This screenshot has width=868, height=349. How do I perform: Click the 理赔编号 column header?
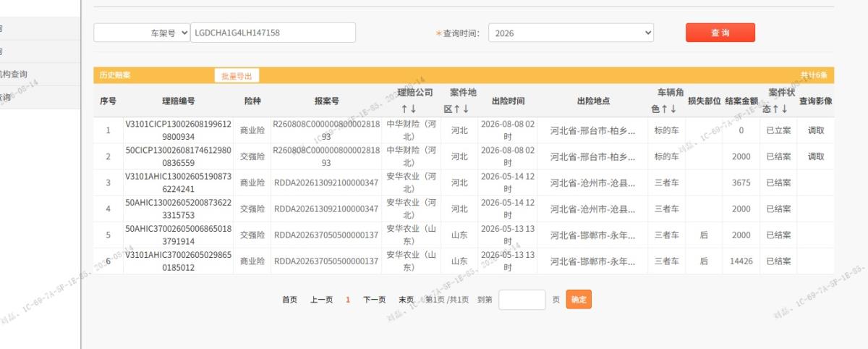(178, 101)
